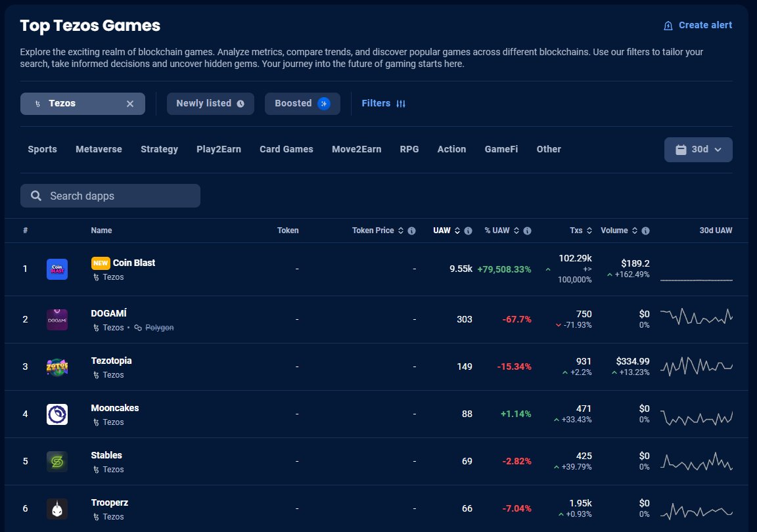View Mooncakes 30d UAW sparkline
The width and height of the screenshot is (757, 532).
[696, 418]
